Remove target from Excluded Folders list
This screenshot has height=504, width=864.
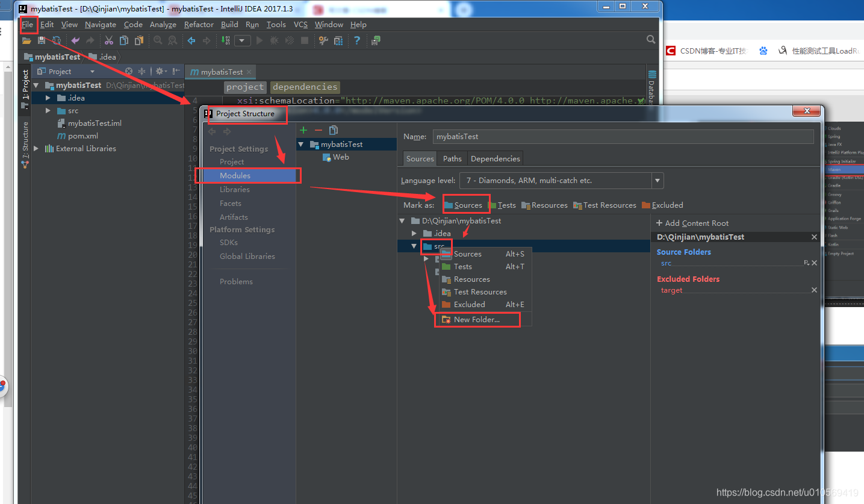(x=814, y=290)
